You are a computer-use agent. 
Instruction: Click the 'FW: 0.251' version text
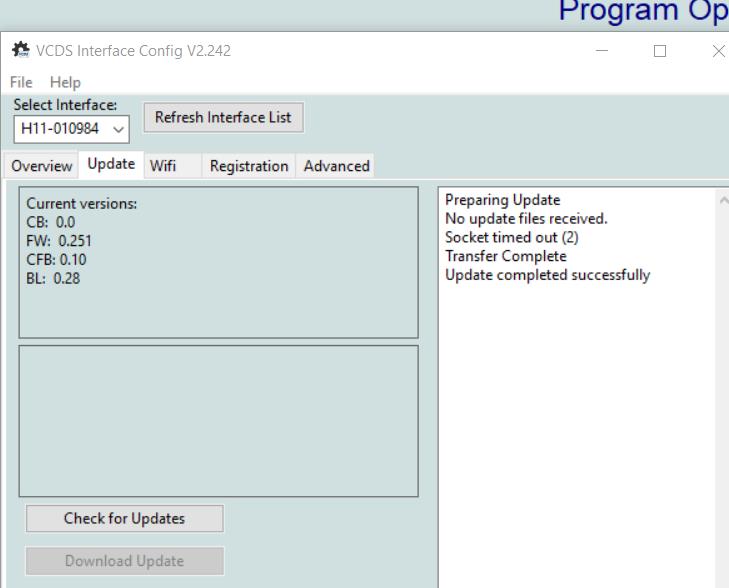point(59,241)
